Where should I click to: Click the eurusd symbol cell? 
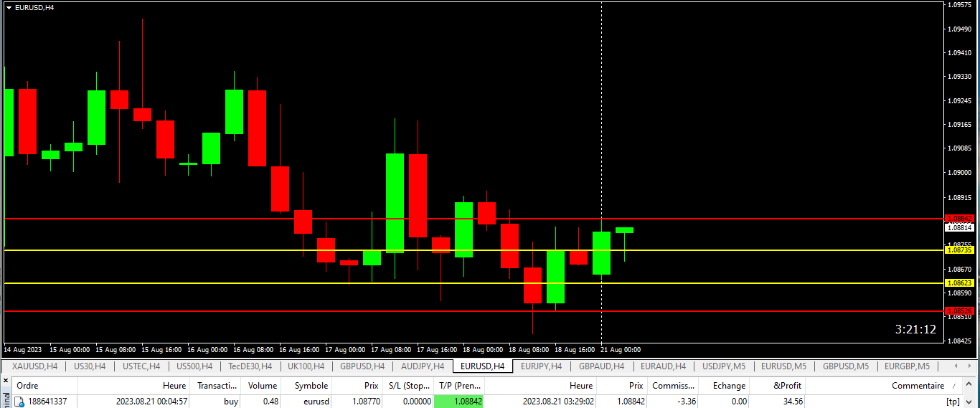pos(315,402)
